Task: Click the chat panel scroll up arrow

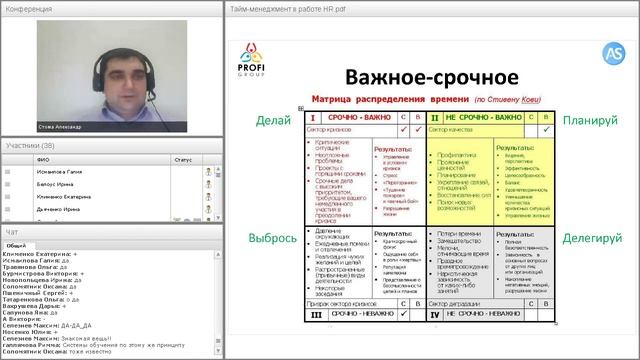Action: (218, 254)
